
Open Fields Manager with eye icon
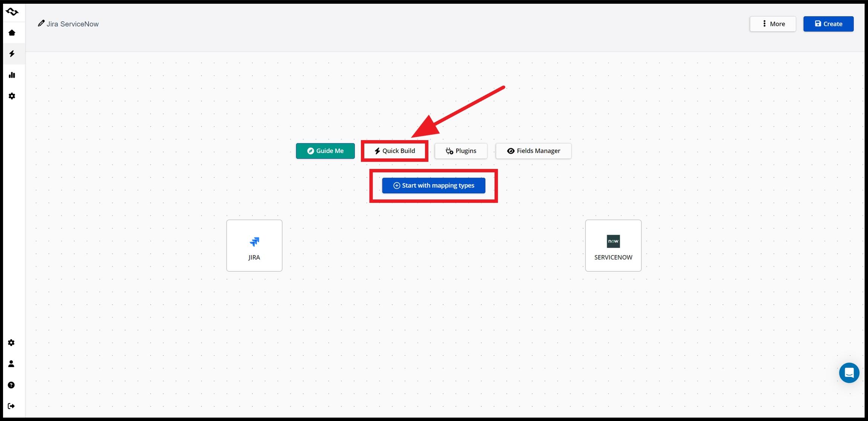click(x=533, y=151)
